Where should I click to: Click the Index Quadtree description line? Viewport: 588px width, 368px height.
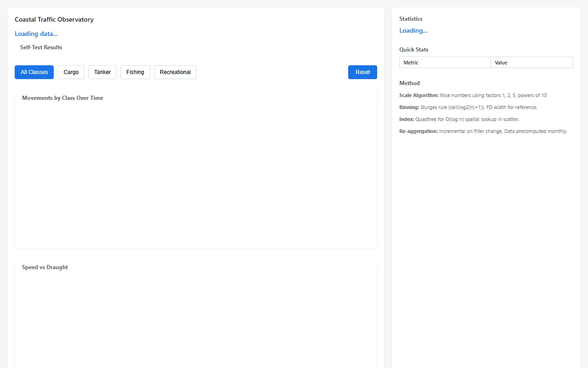click(459, 120)
